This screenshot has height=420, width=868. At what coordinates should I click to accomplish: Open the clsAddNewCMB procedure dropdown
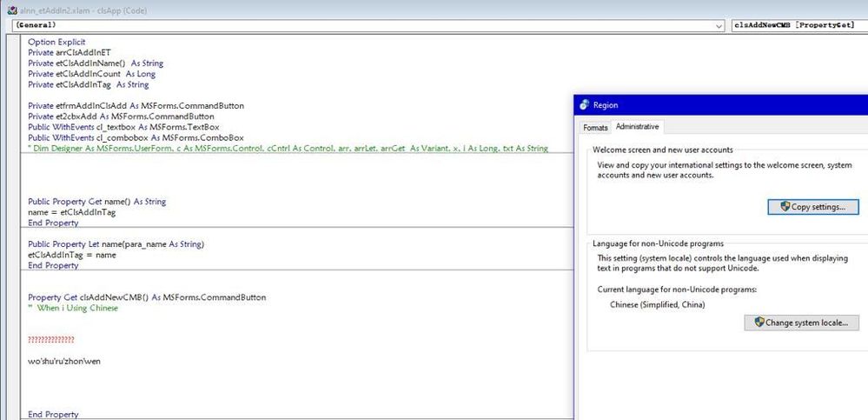pyautogui.click(x=799, y=25)
